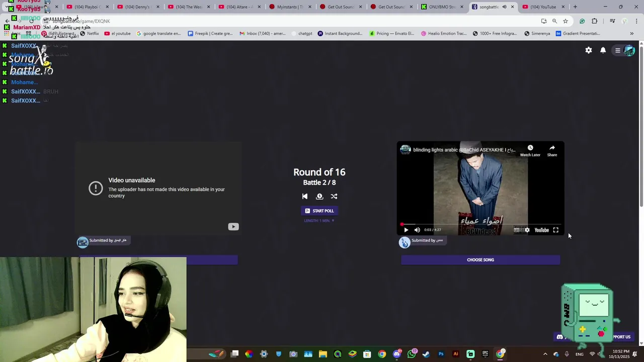
Task: Click submitter avatar under right video
Action: 405,242
